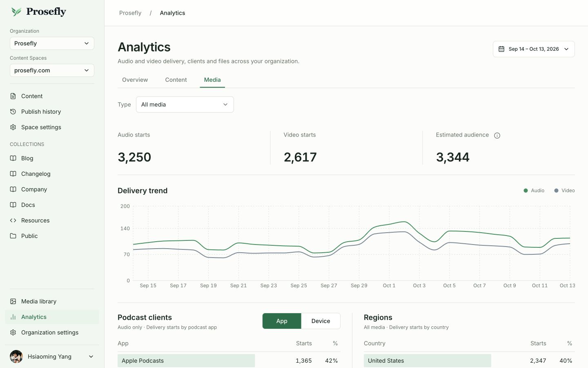
Task: Open Publish history in the sidebar
Action: click(52, 112)
